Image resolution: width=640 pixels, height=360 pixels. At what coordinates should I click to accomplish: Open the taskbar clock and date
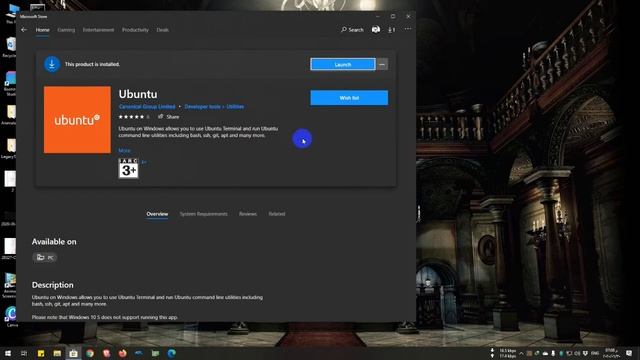pos(611,353)
